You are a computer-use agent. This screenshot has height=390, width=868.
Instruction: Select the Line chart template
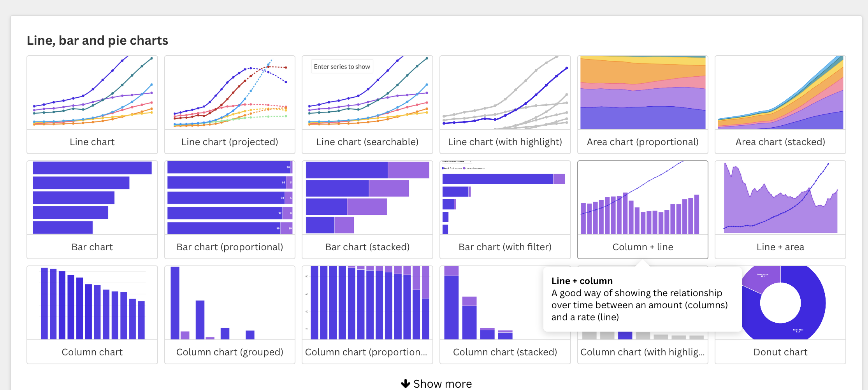tap(92, 104)
